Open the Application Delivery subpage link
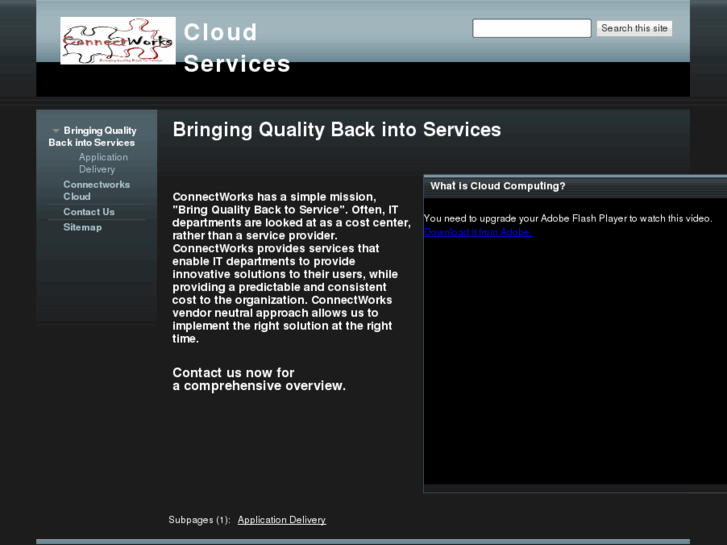727x545 pixels. (x=282, y=519)
